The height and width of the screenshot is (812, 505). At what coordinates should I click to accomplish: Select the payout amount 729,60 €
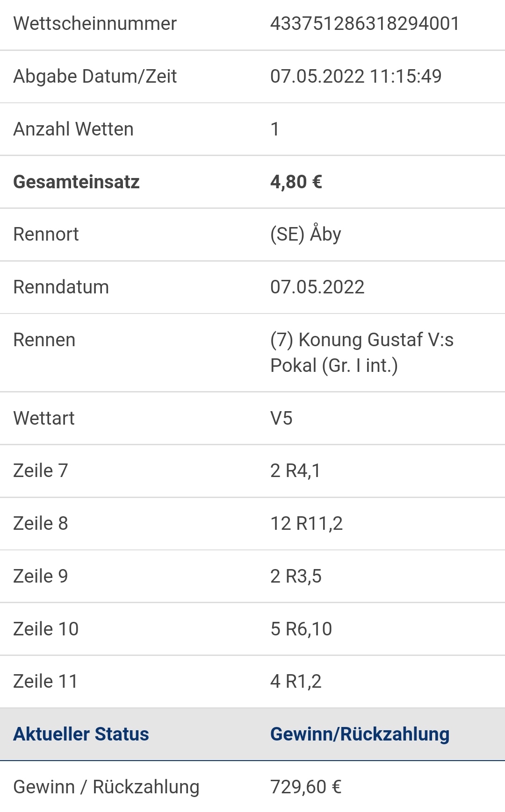tap(306, 787)
